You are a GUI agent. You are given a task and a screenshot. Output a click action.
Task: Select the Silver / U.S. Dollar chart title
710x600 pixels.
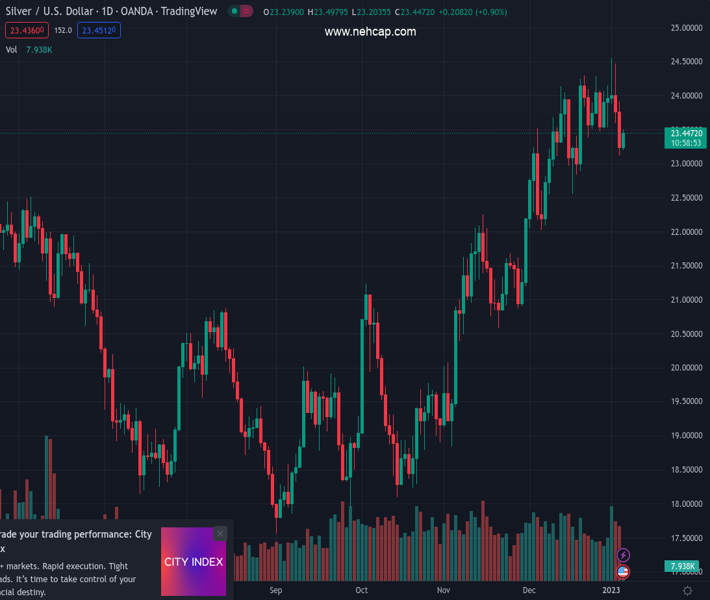(x=111, y=11)
